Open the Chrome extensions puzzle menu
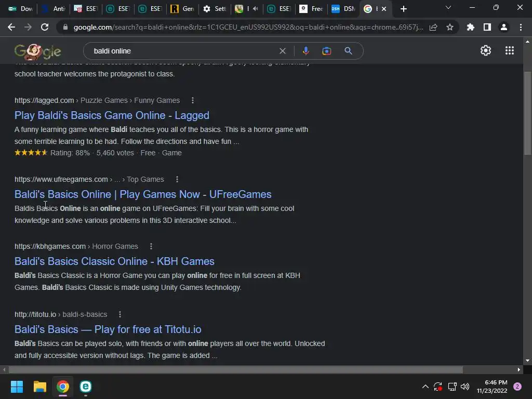Screen dimensions: 532x399 pyautogui.click(x=471, y=27)
